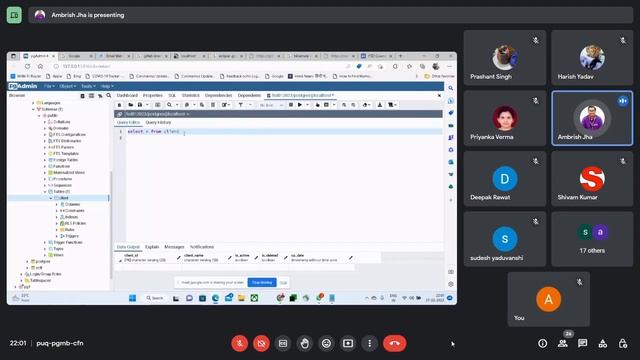The height and width of the screenshot is (360, 640).
Task: Open pgAdmin Help menu
Action: pos(107,86)
